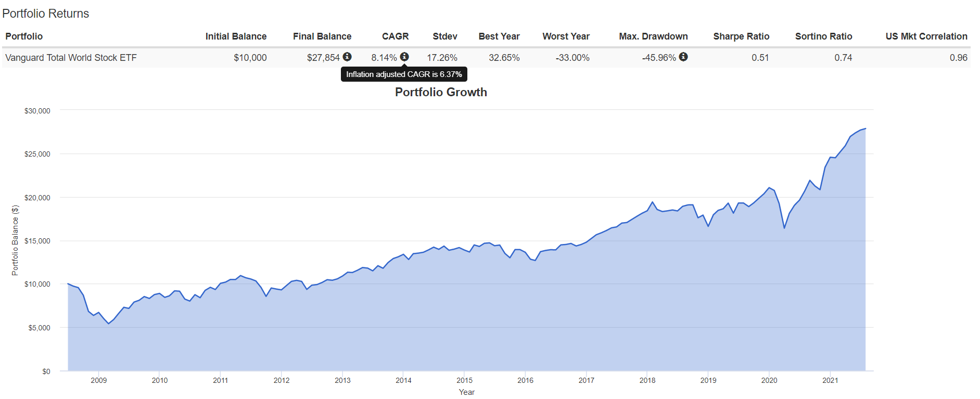Select the Initial Balance column header
980x399 pixels.
(236, 36)
